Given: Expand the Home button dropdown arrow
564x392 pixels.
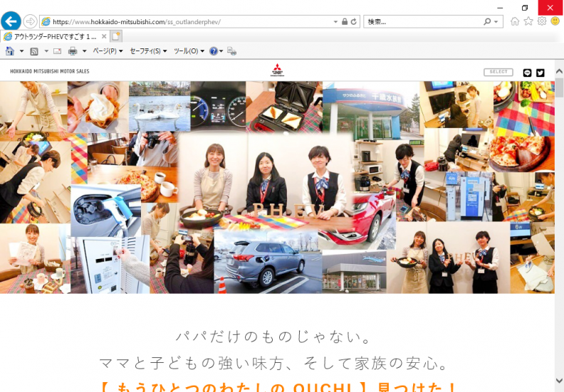Looking at the screenshot, I should 21,51.
